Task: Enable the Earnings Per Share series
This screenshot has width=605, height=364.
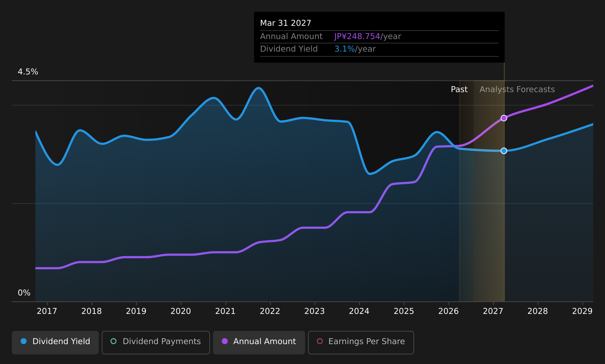Action: coord(361,342)
